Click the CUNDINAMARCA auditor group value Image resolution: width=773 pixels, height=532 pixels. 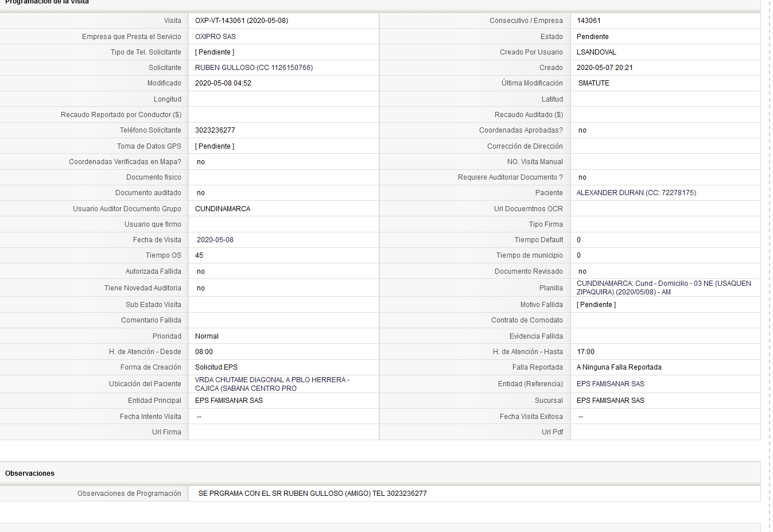[223, 209]
